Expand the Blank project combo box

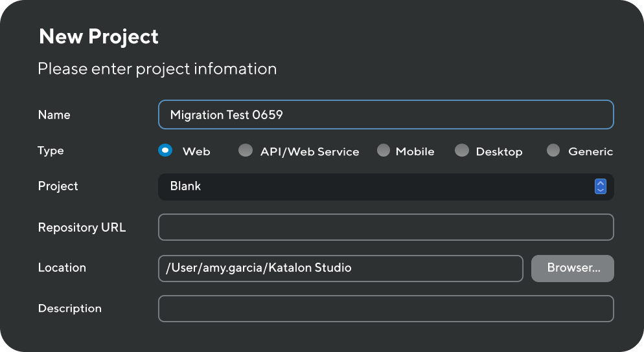pos(386,186)
